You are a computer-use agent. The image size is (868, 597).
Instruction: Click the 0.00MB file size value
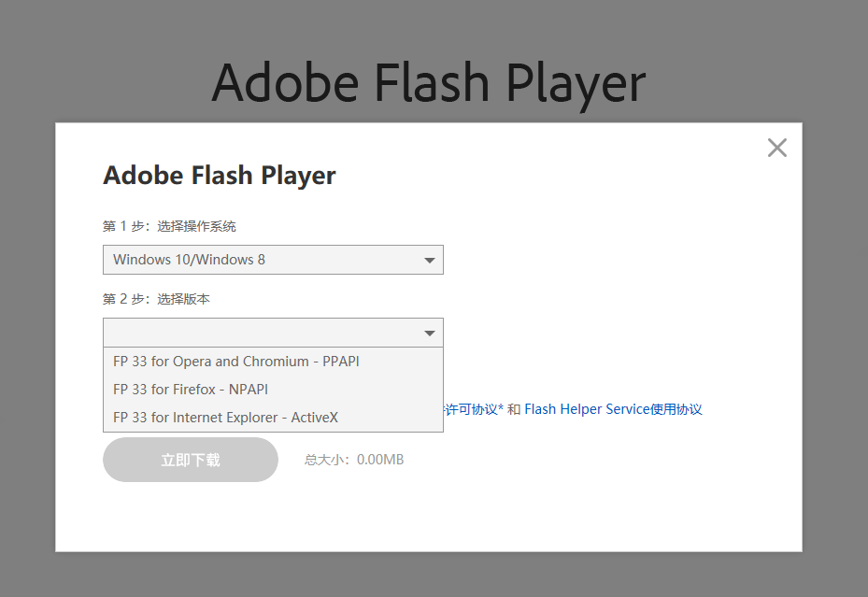pyautogui.click(x=380, y=460)
